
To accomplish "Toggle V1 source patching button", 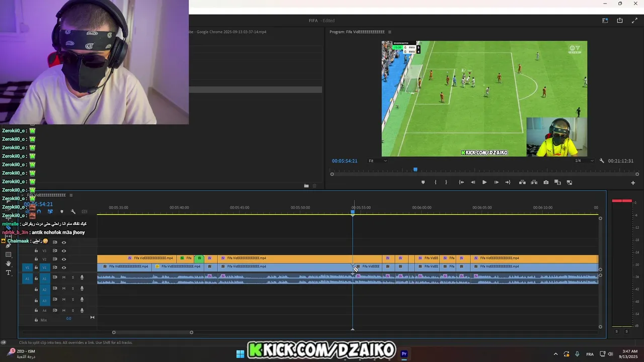I will (28, 267).
